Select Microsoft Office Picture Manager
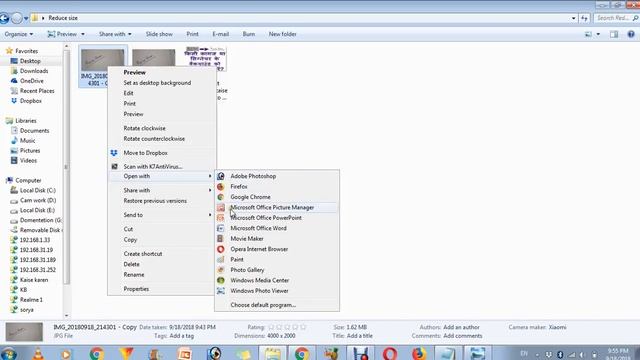This screenshot has height=360, width=640. pyautogui.click(x=277, y=207)
